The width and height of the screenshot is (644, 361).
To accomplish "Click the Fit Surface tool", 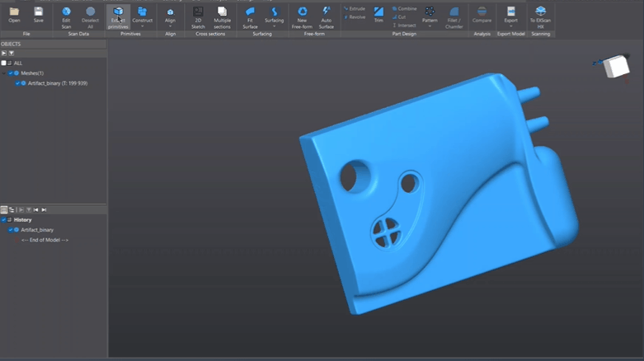I will point(250,16).
